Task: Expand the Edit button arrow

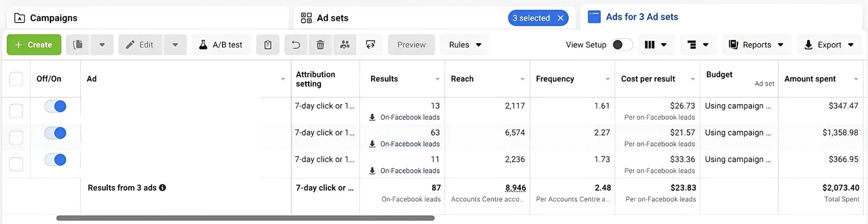Action: pyautogui.click(x=175, y=44)
